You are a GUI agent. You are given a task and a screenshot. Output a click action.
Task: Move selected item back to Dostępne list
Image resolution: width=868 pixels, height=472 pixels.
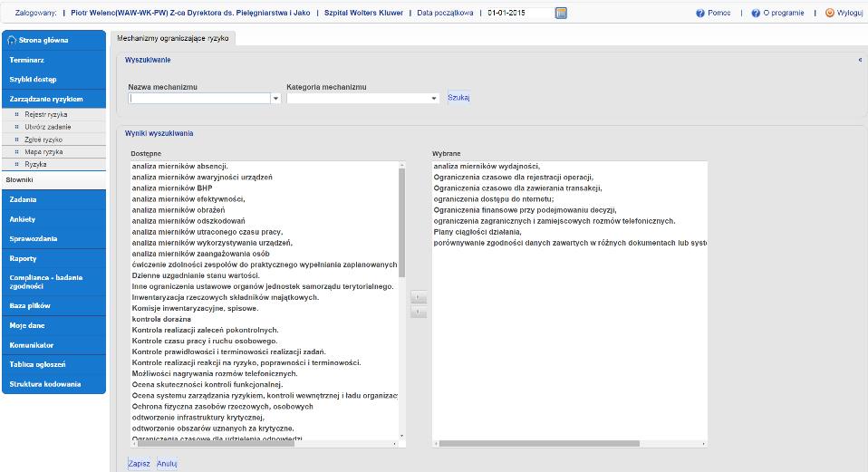(419, 313)
